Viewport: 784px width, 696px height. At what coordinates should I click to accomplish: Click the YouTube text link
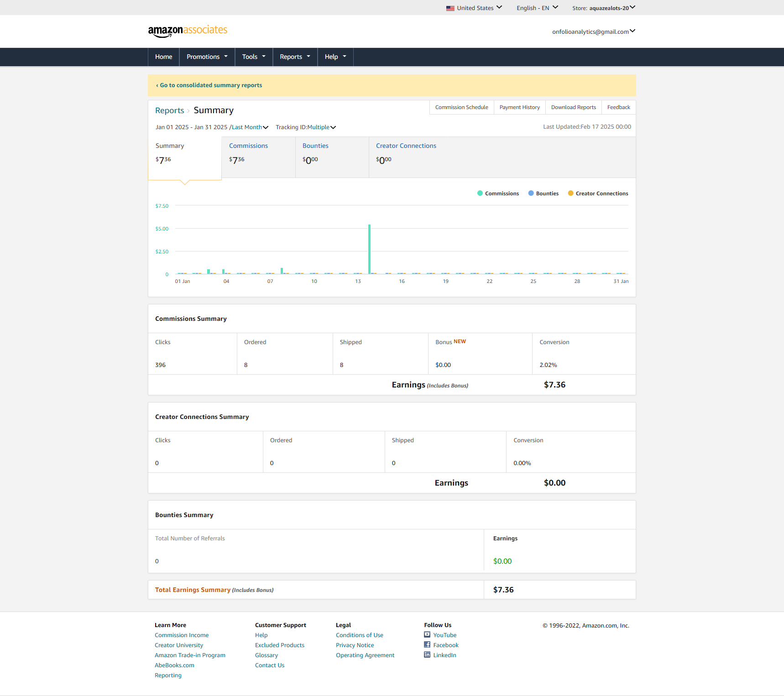[x=445, y=635]
